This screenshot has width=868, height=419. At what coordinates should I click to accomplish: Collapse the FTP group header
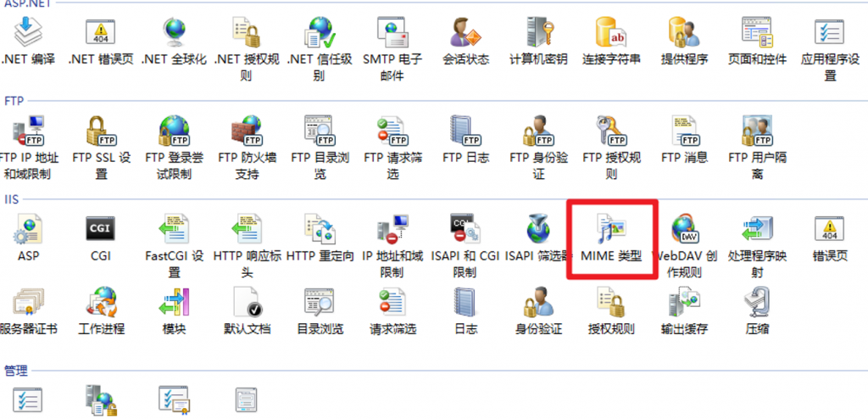(x=14, y=100)
